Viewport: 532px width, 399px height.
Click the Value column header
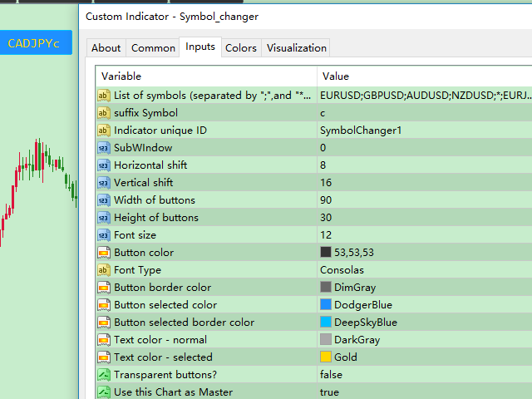coord(424,76)
